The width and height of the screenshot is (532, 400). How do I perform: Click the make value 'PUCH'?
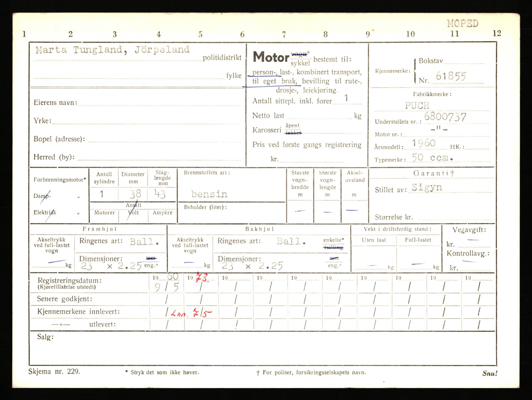click(417, 106)
